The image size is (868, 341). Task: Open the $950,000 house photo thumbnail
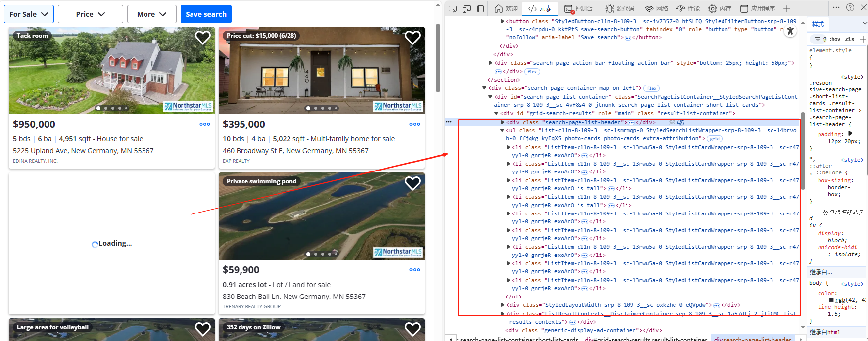tap(111, 71)
